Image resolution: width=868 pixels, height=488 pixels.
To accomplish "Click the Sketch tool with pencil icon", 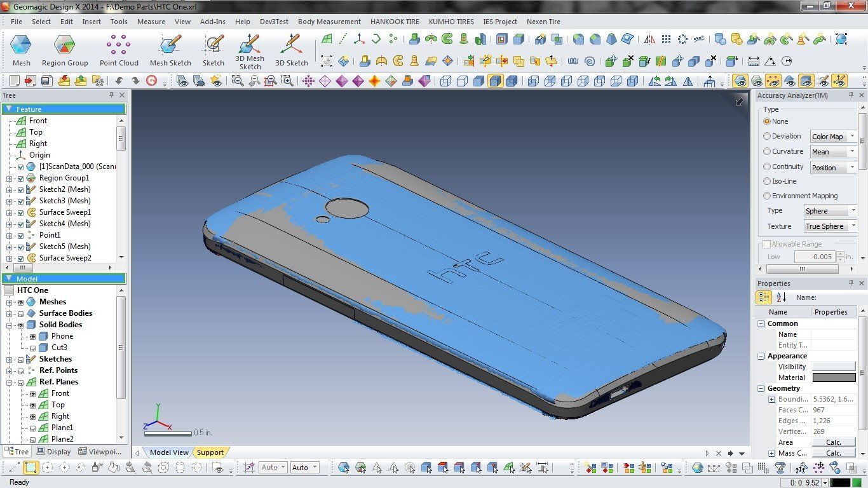I will (214, 50).
